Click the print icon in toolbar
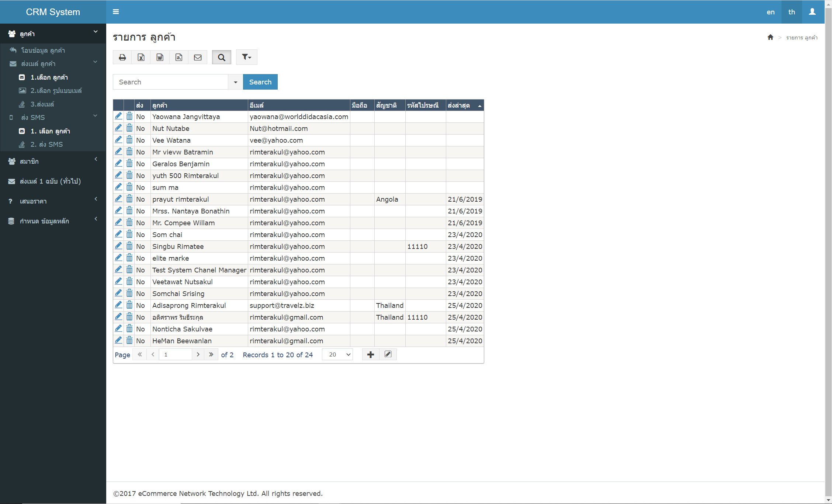The height and width of the screenshot is (504, 832). point(122,57)
